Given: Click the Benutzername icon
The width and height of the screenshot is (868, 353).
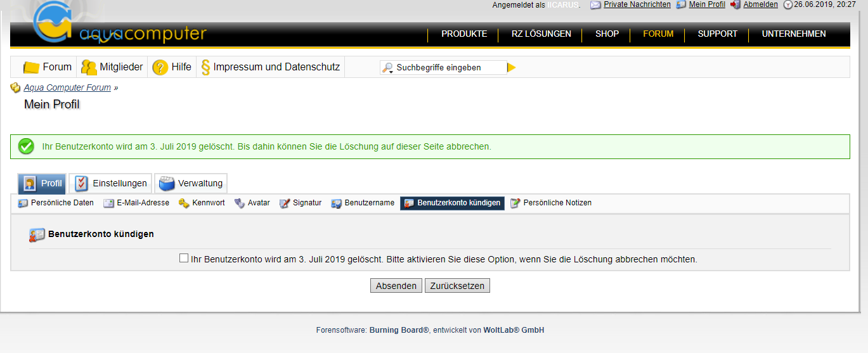Looking at the screenshot, I should (337, 203).
